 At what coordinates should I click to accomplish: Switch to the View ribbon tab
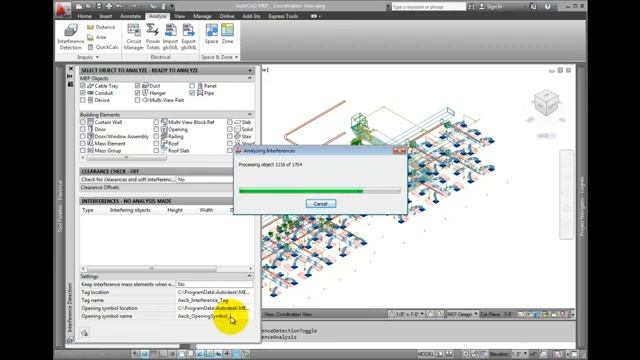pos(180,16)
